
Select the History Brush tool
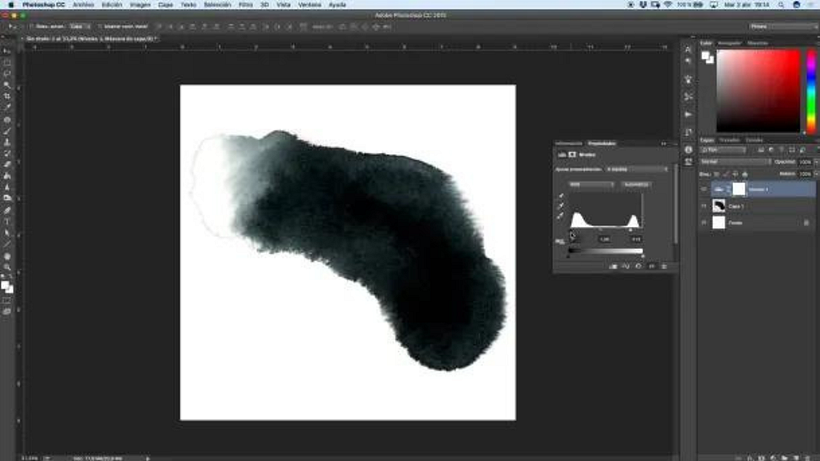point(7,154)
